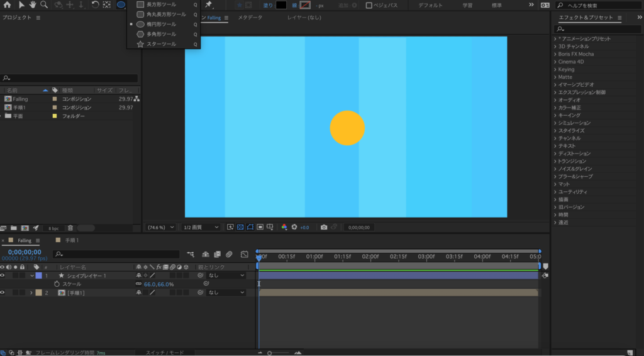Switch to the 学習 workspace
The height and width of the screenshot is (356, 644).
click(467, 5)
